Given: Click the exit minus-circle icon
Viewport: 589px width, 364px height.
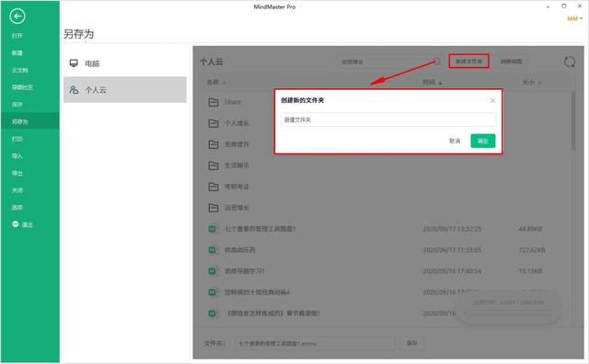Looking at the screenshot, I should [16, 224].
